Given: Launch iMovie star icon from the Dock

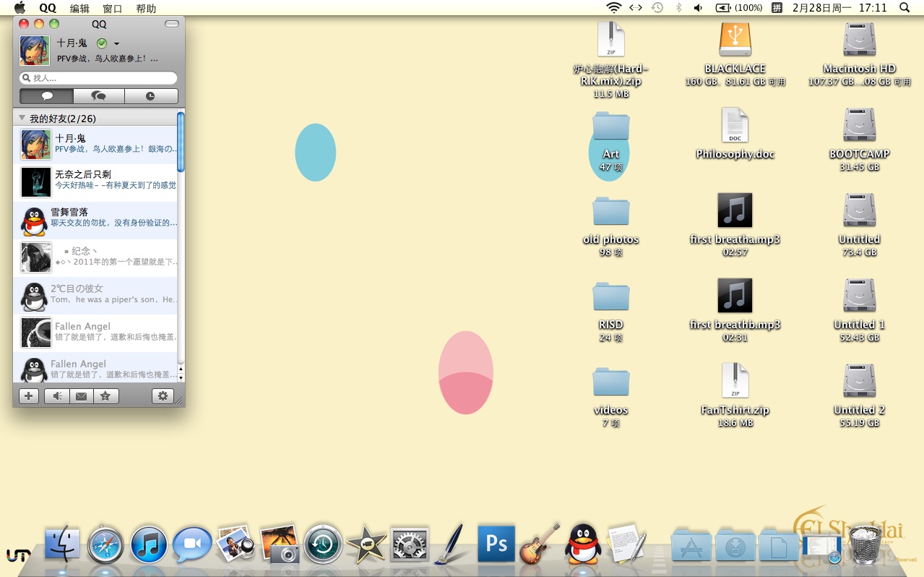Looking at the screenshot, I should (x=366, y=545).
